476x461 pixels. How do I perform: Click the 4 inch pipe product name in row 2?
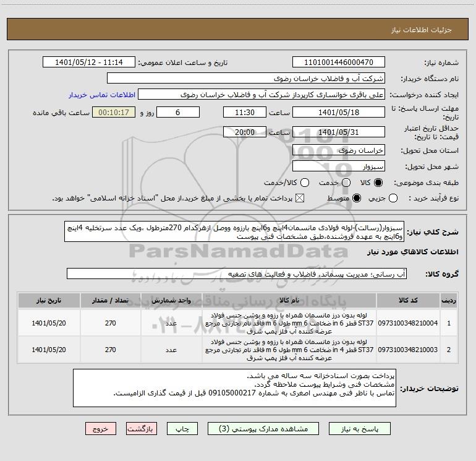click(289, 350)
